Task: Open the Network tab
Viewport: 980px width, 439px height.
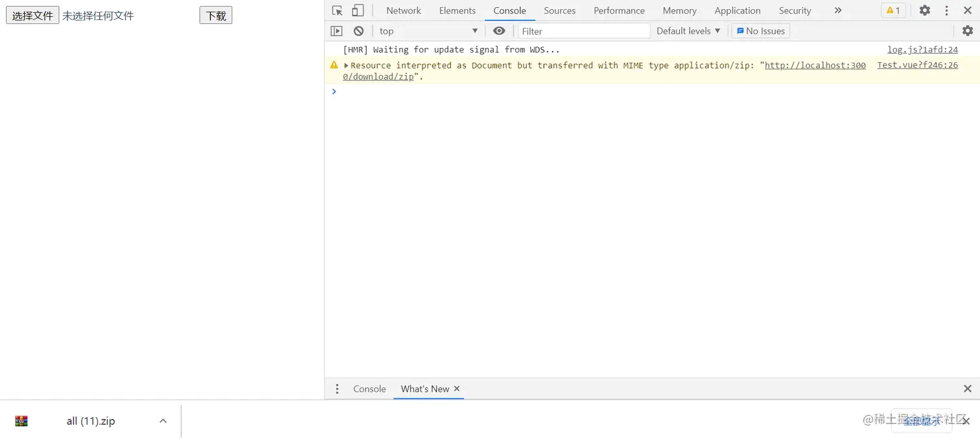Action: pyautogui.click(x=404, y=10)
